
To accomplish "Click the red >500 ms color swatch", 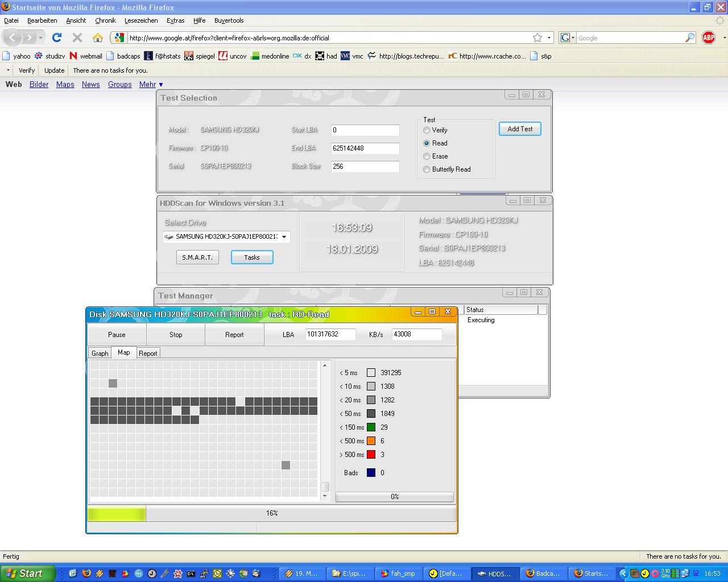I will 371,455.
